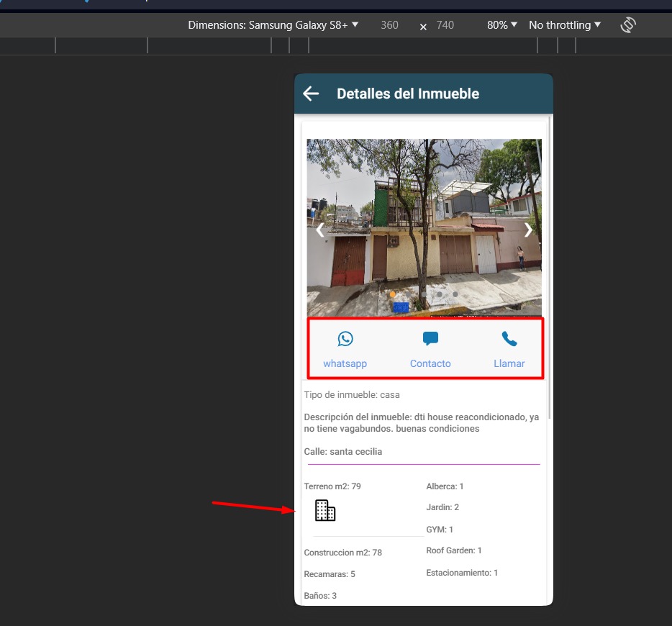Click the Contacto text label
672x626 pixels.
click(x=430, y=363)
